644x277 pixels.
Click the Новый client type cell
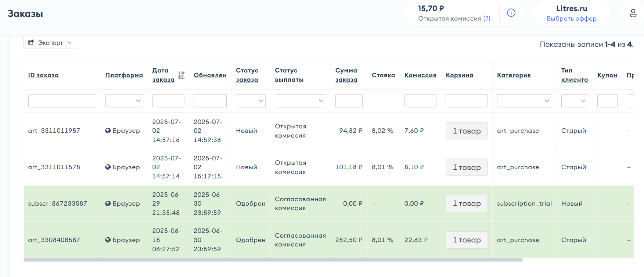point(572,203)
